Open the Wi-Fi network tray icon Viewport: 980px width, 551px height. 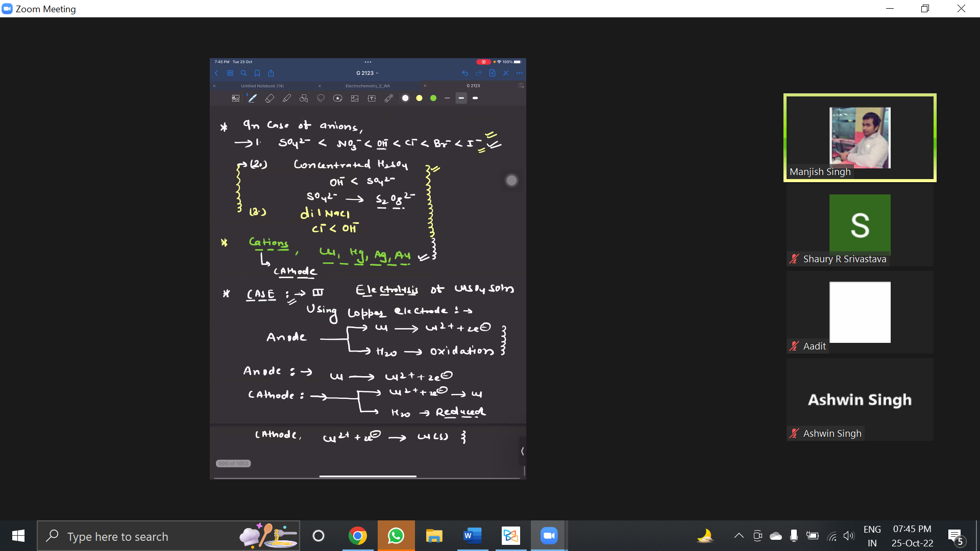coord(832,536)
